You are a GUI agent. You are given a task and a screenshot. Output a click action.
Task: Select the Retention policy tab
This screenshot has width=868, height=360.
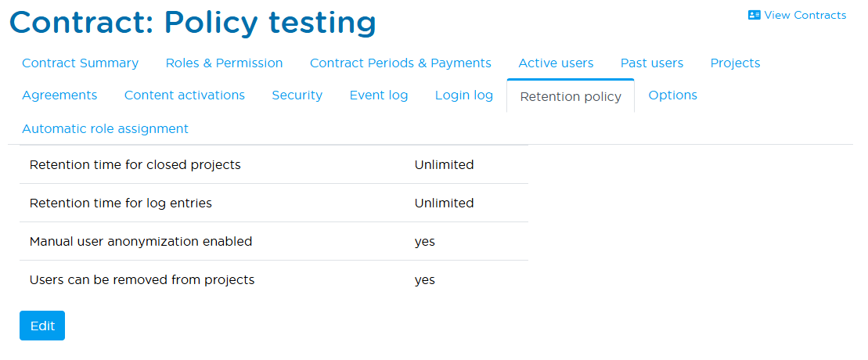[570, 96]
